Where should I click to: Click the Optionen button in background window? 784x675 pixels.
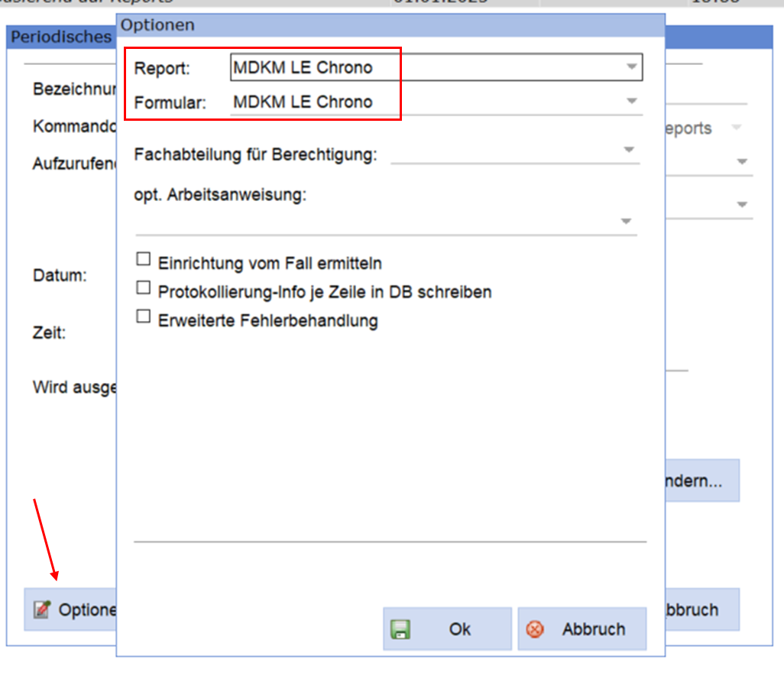(x=70, y=609)
